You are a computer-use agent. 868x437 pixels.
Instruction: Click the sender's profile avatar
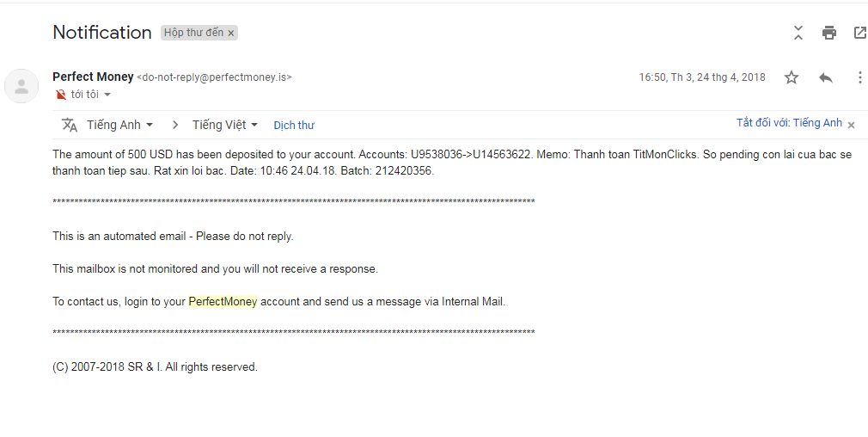pyautogui.click(x=21, y=85)
